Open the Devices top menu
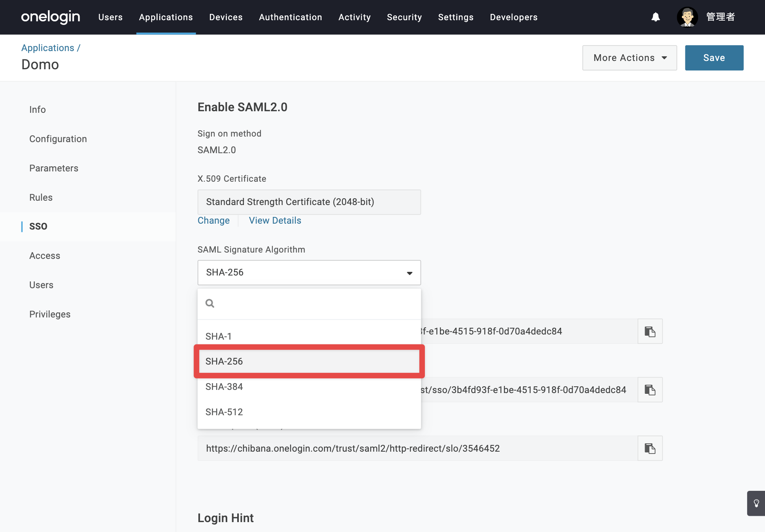765x532 pixels. 226,17
